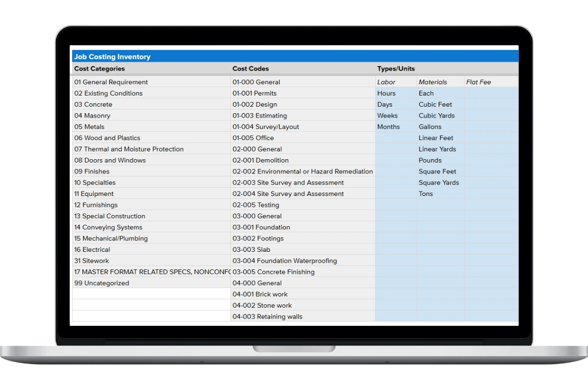Select the 02-000 General code cell
This screenshot has width=588, height=389.
pos(303,149)
